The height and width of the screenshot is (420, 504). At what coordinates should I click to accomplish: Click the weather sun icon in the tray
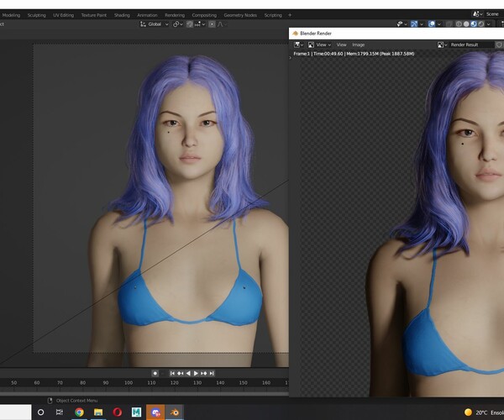468,412
